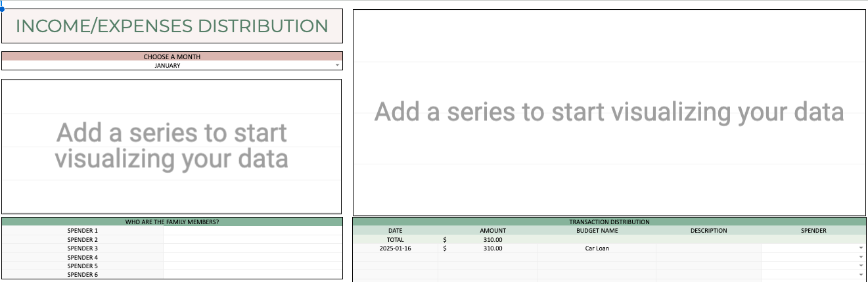Click the CHOOSE A MONTH header

[x=172, y=57]
